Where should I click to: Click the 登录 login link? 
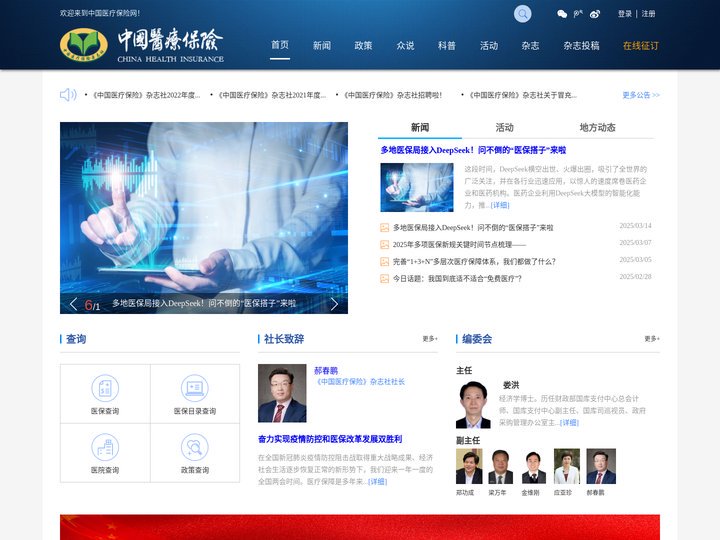click(625, 14)
